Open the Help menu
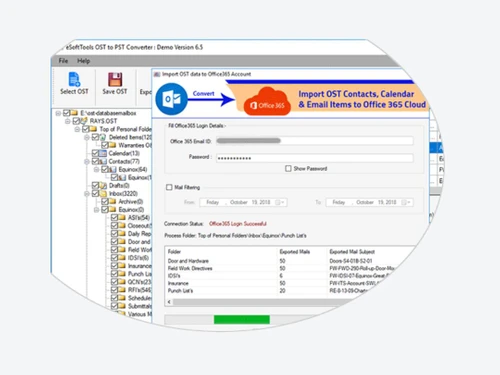The width and height of the screenshot is (500, 375). point(84,61)
